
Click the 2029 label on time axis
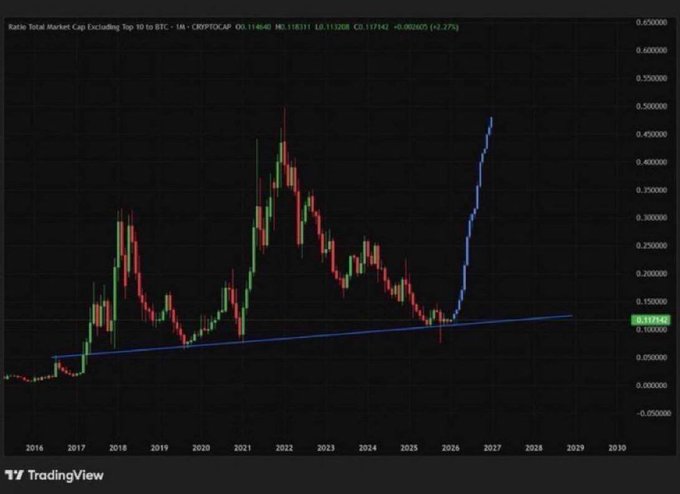(575, 448)
